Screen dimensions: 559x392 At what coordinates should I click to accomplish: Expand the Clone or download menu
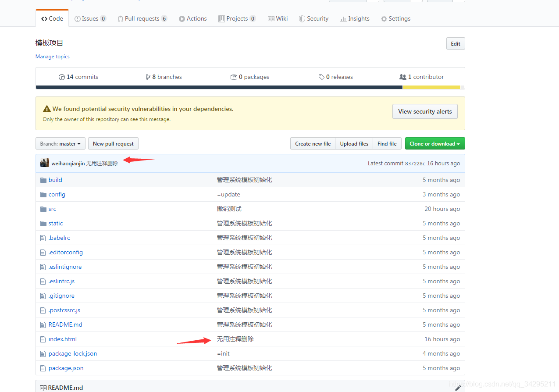(x=434, y=144)
